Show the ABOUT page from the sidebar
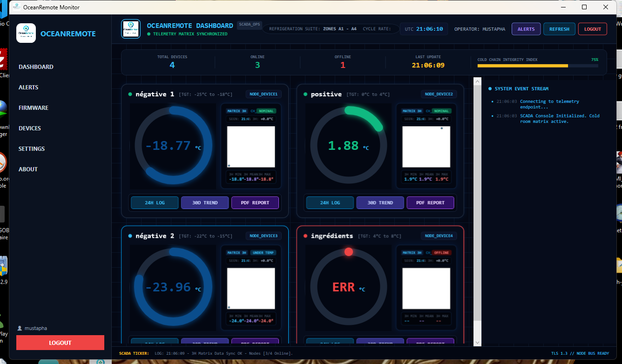622x364 pixels. point(28,169)
